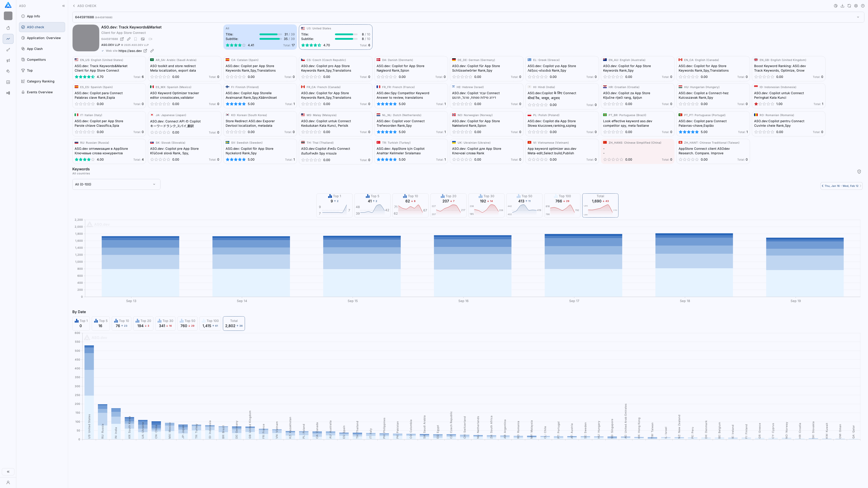Open the All (0-100) keywords dropdown
The image size is (868, 488).
(x=116, y=184)
